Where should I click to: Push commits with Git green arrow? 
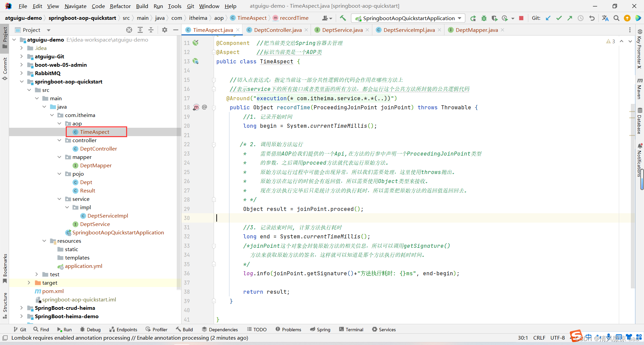[570, 18]
